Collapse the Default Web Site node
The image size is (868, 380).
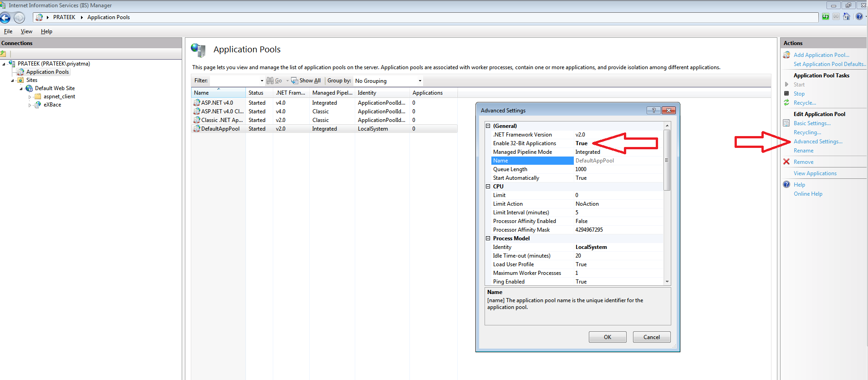[21, 89]
